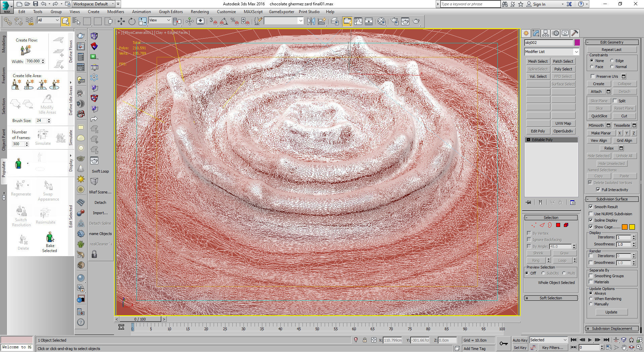Uncheck the Smooth Result checkbox
This screenshot has height=352, width=644.
coord(591,207)
